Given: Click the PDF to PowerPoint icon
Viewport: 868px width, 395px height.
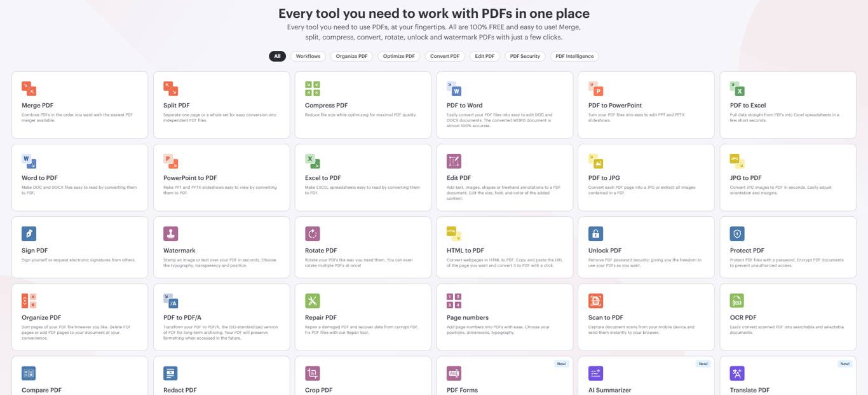Looking at the screenshot, I should 595,88.
